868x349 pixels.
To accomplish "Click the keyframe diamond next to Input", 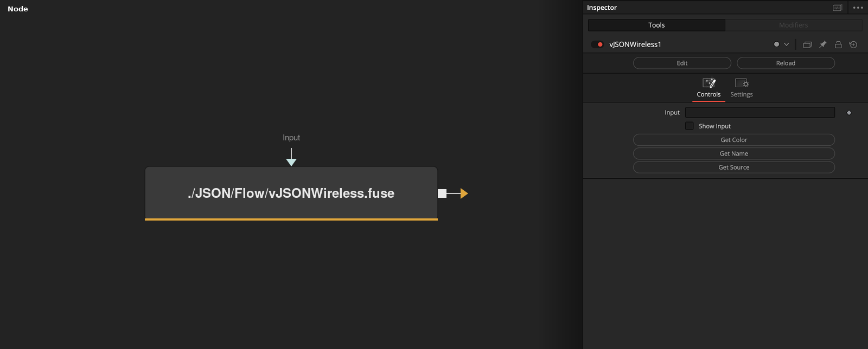I will pyautogui.click(x=849, y=113).
